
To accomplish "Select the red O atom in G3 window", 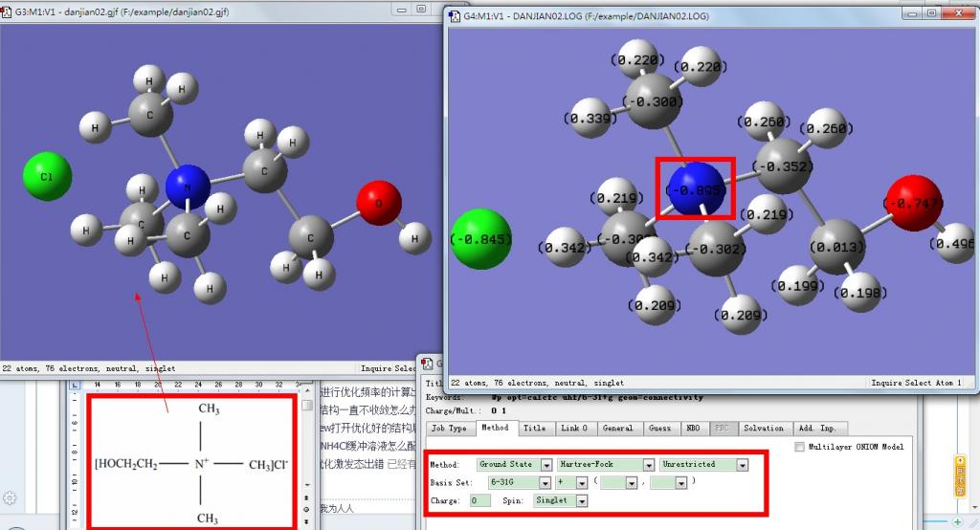I will [x=379, y=203].
